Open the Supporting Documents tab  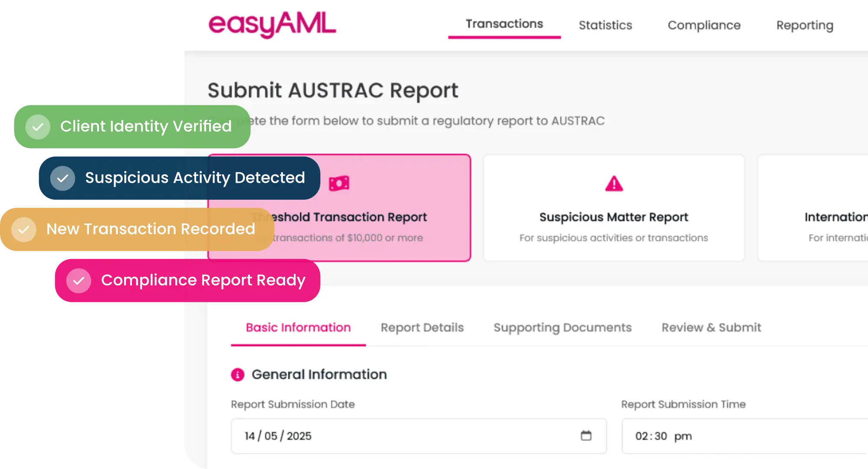[x=562, y=328]
